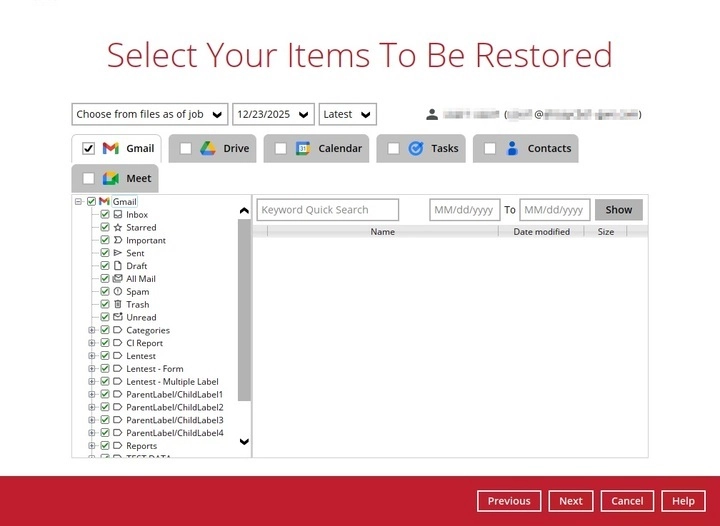Uncheck the Gmail tab checkbox
The width and height of the screenshot is (720, 526).
tap(88, 148)
